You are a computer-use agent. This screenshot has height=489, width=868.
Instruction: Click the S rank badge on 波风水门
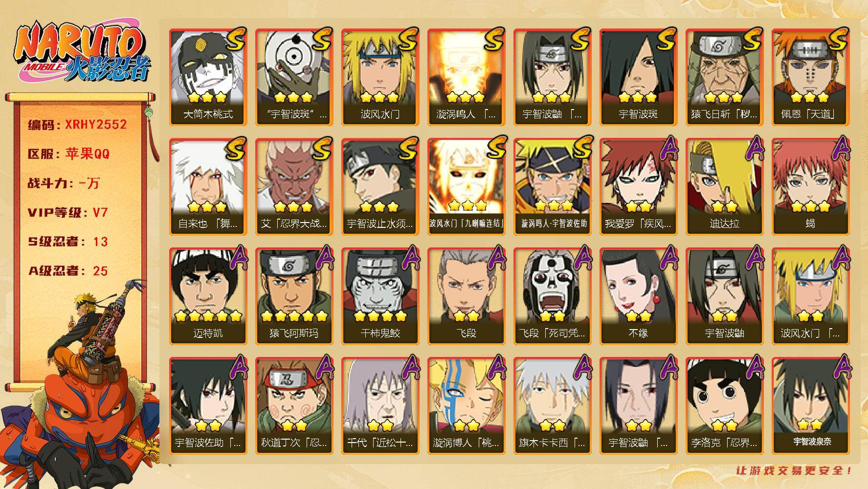(x=408, y=39)
